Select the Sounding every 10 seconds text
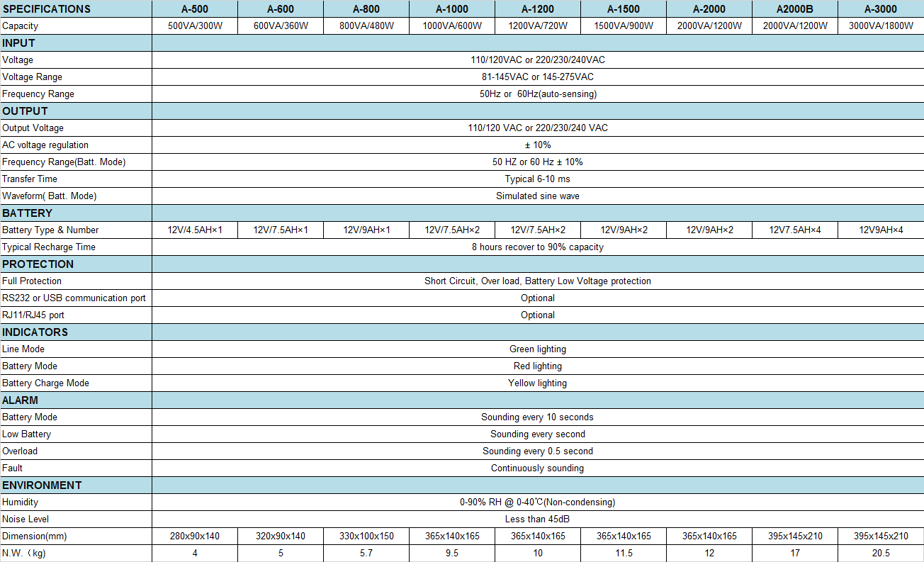 [538, 417]
